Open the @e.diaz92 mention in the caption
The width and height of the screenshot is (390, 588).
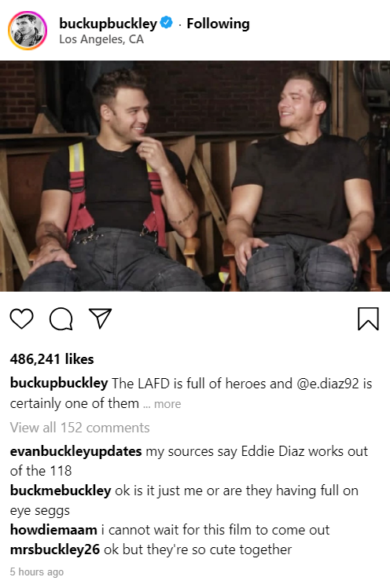click(x=328, y=384)
